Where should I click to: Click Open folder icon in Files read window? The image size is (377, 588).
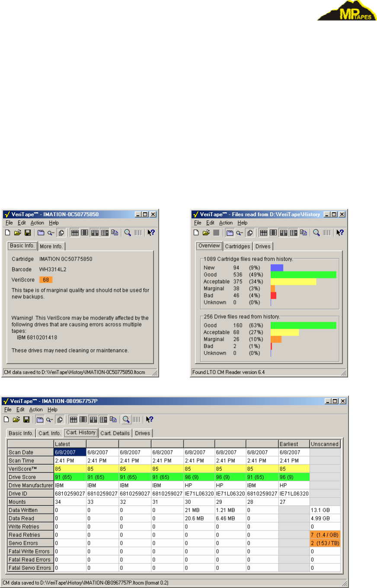[206, 232]
